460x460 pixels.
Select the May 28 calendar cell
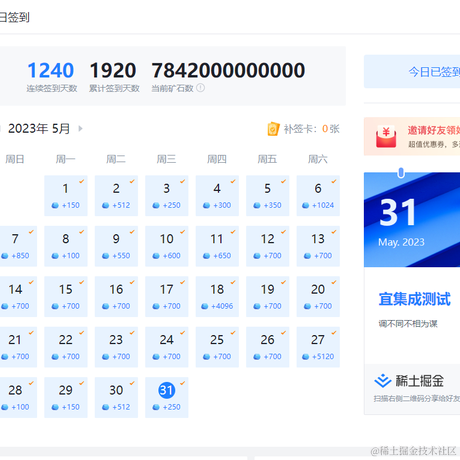18,397
